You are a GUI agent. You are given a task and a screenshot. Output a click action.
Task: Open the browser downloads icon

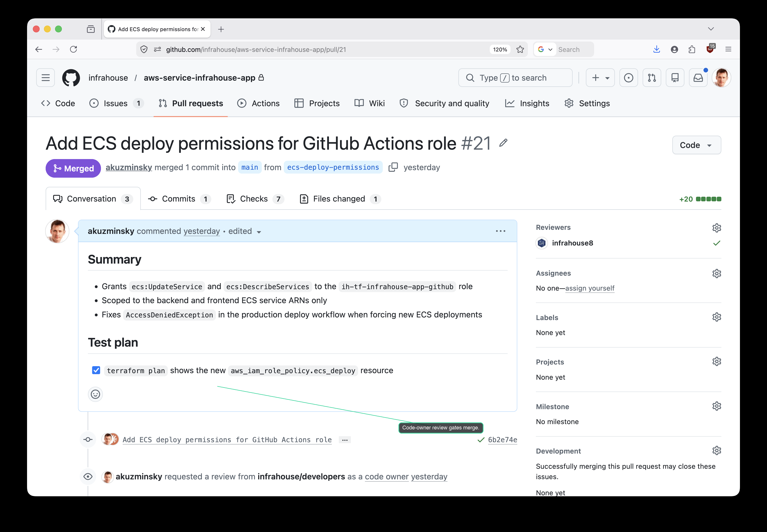[657, 49]
